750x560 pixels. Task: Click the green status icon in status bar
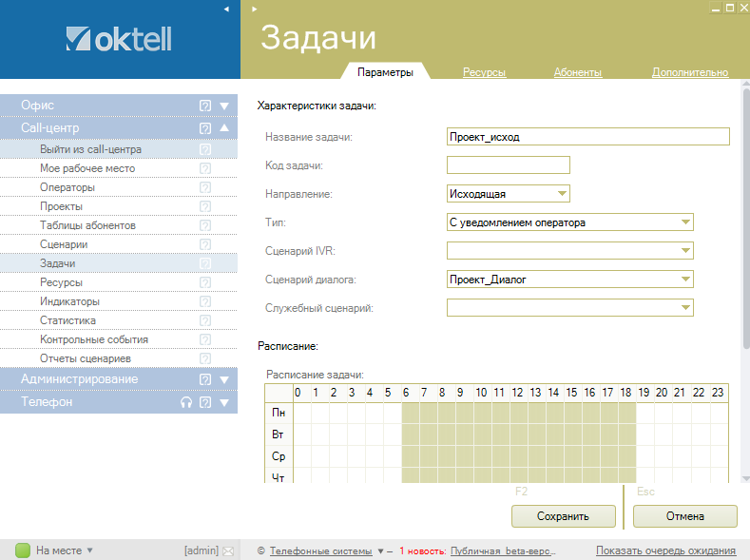23,550
